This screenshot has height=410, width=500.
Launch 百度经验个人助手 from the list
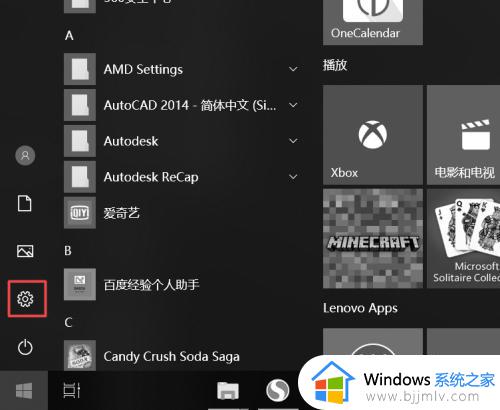tap(151, 285)
